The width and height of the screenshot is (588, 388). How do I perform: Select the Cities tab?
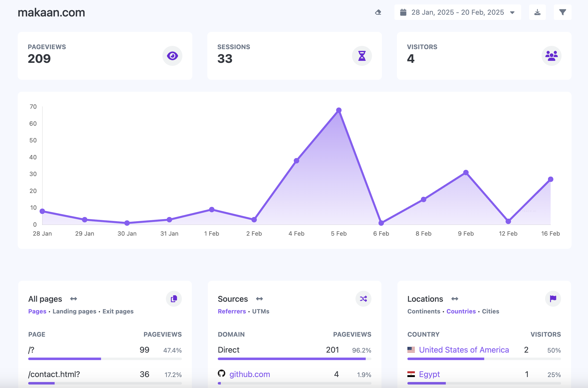pos(490,311)
